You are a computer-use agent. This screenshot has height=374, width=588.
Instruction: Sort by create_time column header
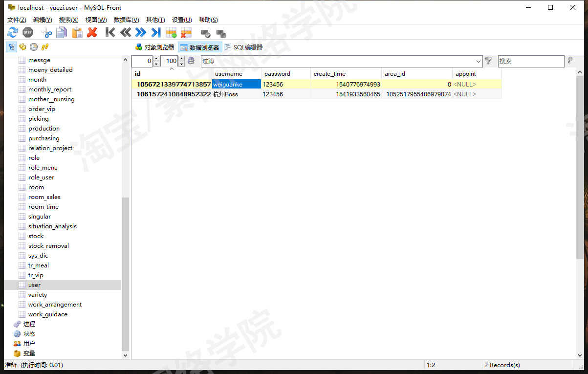346,74
